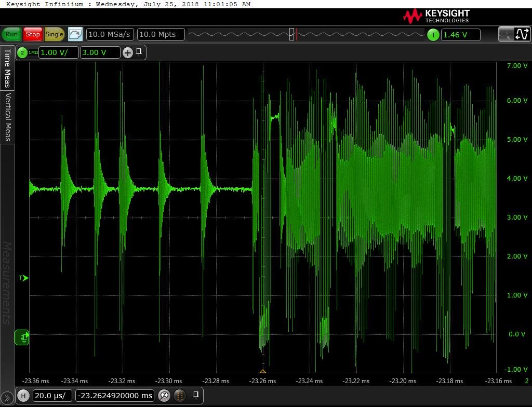Click the auto-scale icon next to Single
532x407 pixels.
point(75,34)
